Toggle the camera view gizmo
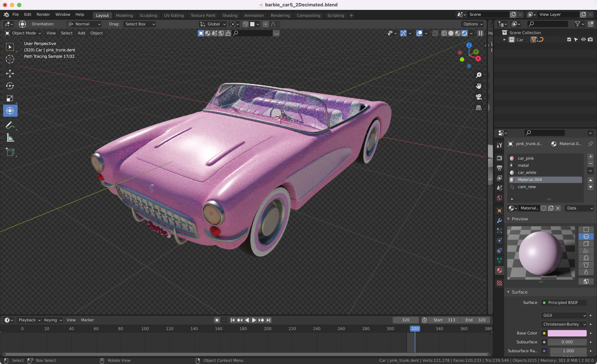 tap(478, 97)
